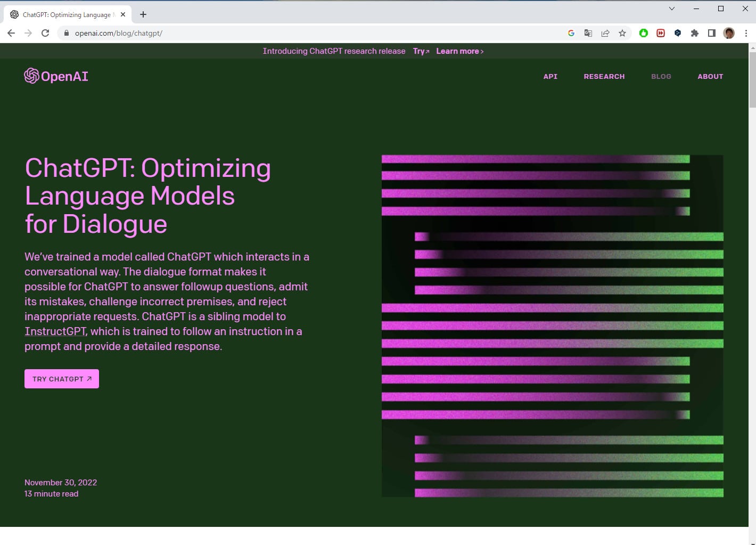This screenshot has width=756, height=545.
Task: Click the OpenAI logo
Action: (x=56, y=76)
